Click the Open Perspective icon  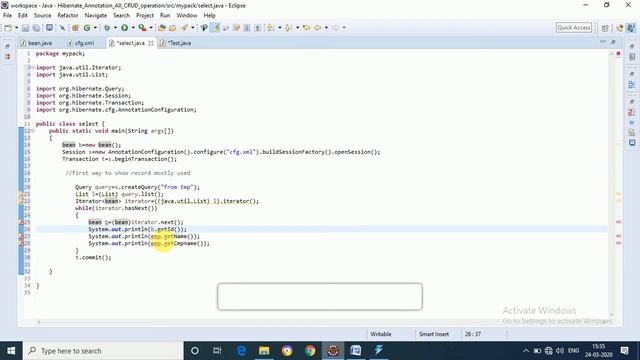(605, 28)
